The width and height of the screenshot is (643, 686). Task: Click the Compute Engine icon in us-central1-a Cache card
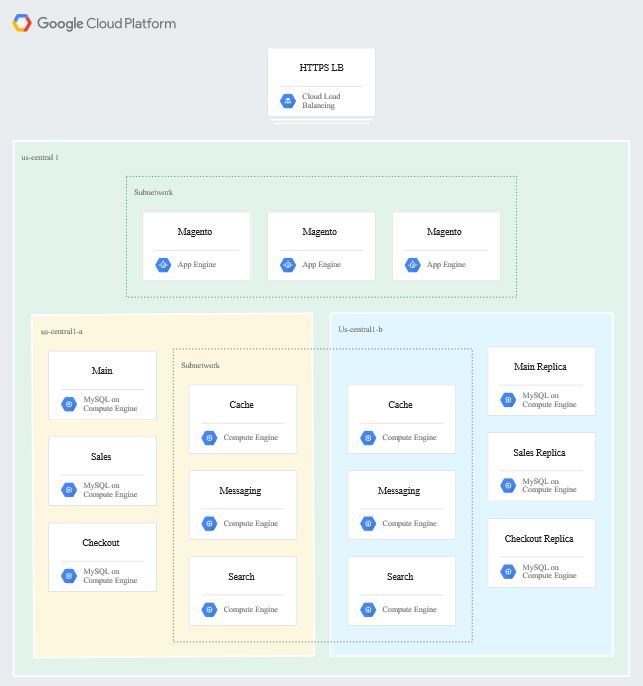coord(209,438)
